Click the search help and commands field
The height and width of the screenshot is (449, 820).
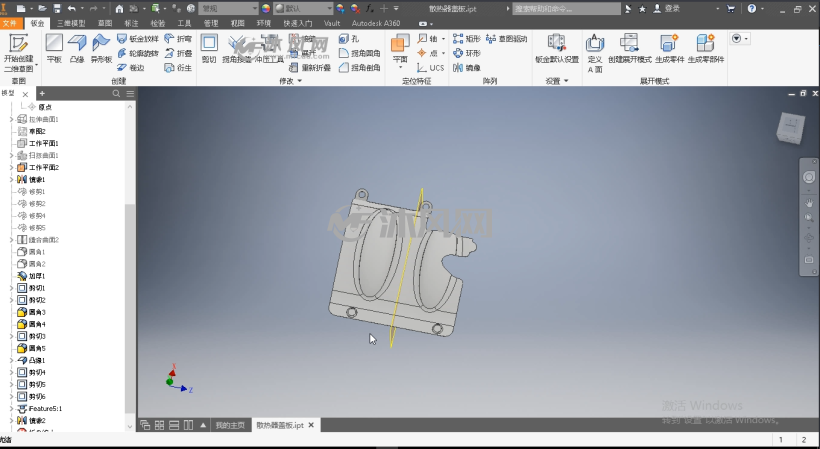click(566, 8)
